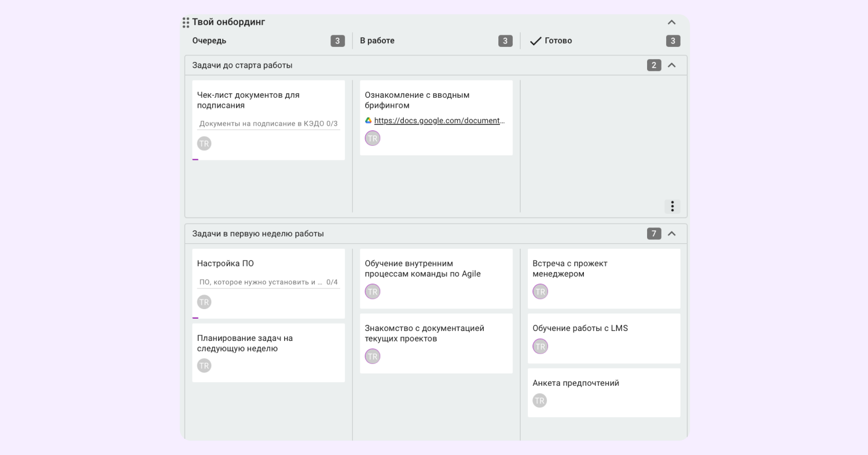The height and width of the screenshot is (455, 868).
Task: Open the docs.google.com document link
Action: tap(439, 120)
